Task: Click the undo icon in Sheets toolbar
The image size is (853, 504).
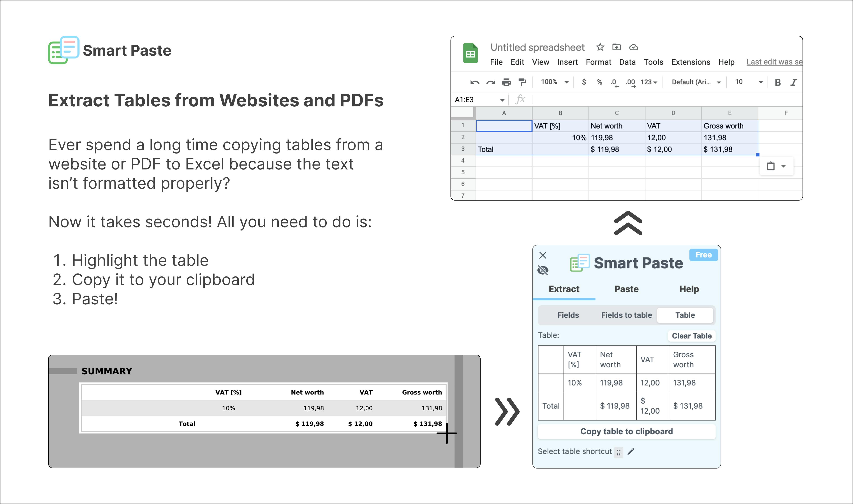Action: pyautogui.click(x=475, y=82)
